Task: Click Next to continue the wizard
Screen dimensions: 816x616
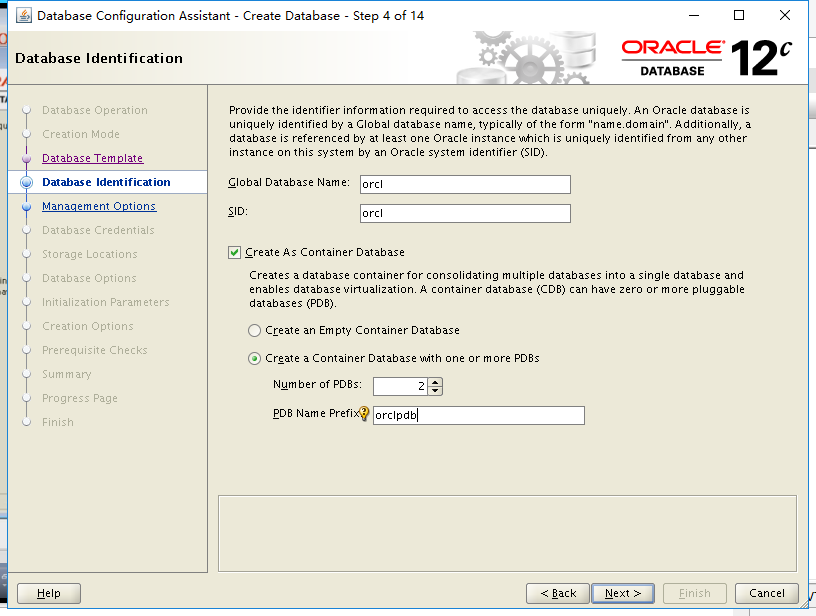Action: tap(622, 592)
